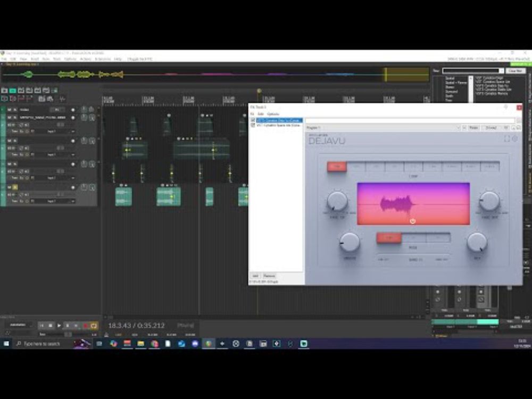The image size is (532, 399).
Task: Solo the Video track
Action: click(14, 110)
